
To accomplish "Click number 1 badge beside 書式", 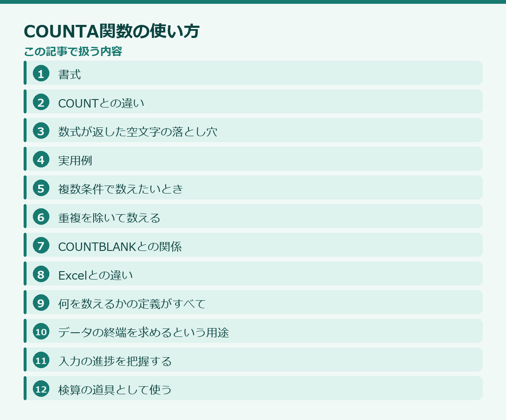I will coord(41,73).
